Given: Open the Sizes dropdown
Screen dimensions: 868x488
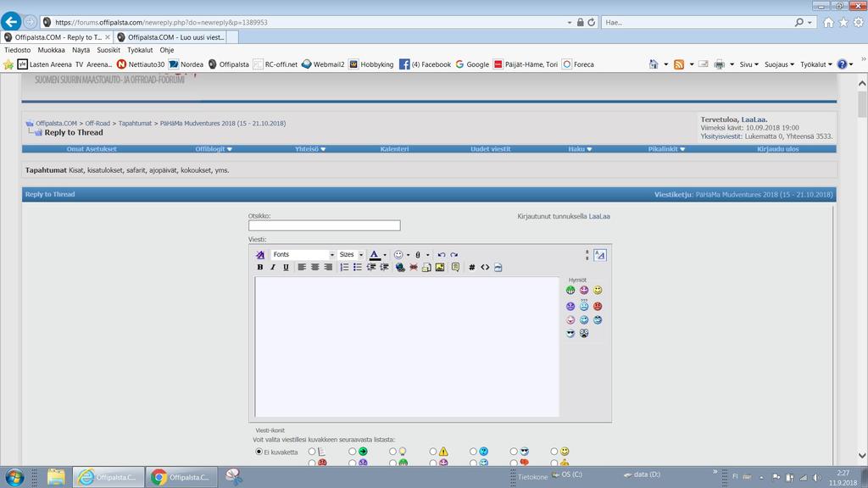Looking at the screenshot, I should [351, 255].
